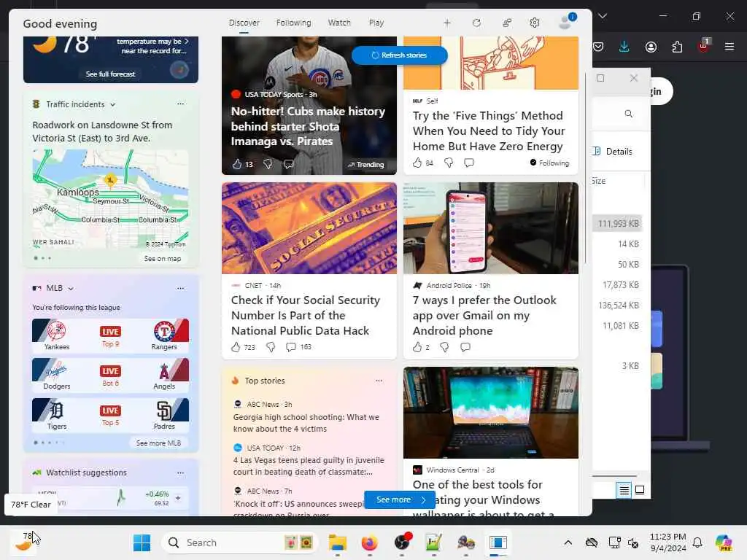Open Tigers vs Padres live game
747x560 pixels.
point(111,415)
